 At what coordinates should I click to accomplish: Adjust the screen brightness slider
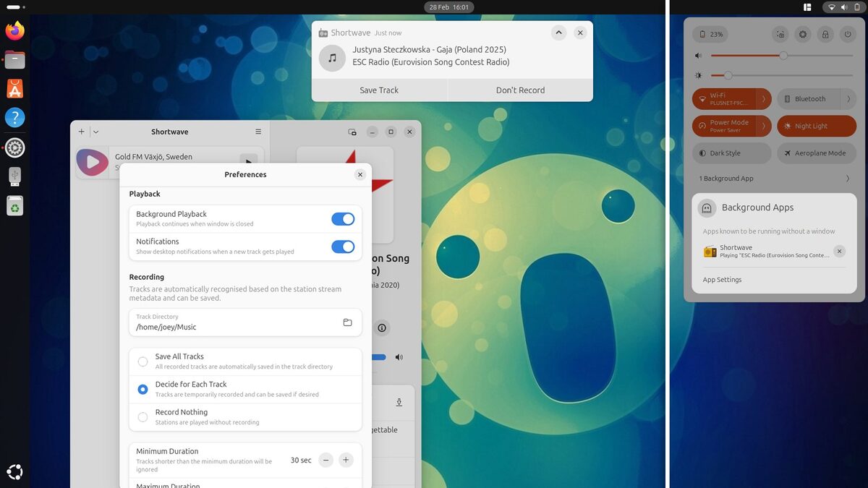tap(782, 75)
